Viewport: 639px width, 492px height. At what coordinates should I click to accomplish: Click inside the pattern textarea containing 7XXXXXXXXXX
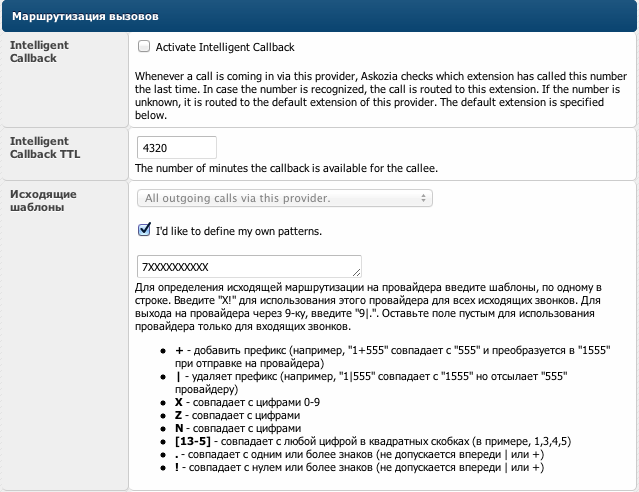(248, 266)
